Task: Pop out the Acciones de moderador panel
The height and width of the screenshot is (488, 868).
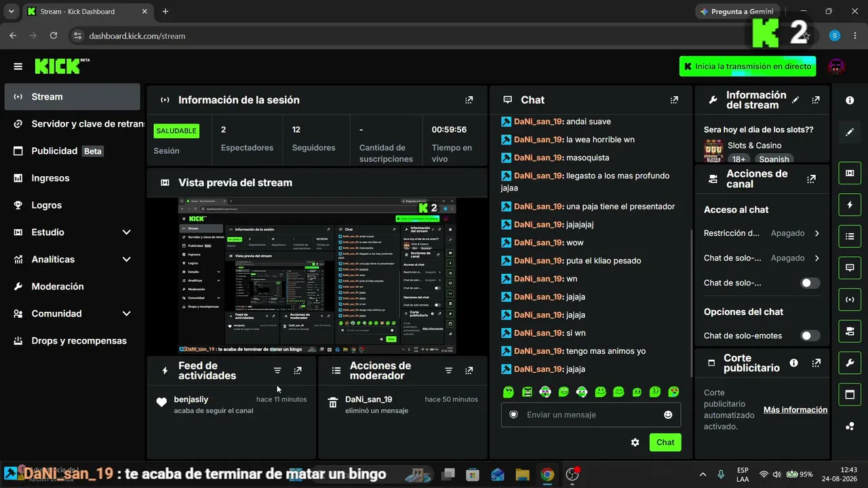Action: [469, 371]
